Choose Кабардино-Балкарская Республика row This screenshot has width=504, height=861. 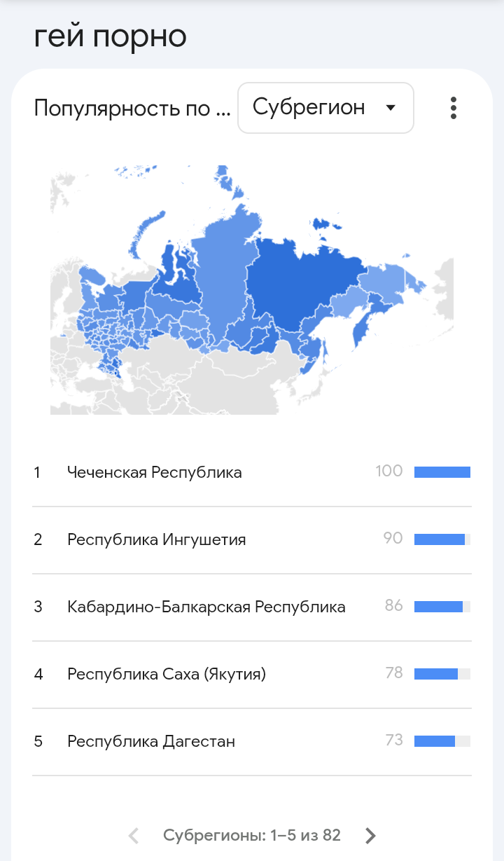point(206,607)
